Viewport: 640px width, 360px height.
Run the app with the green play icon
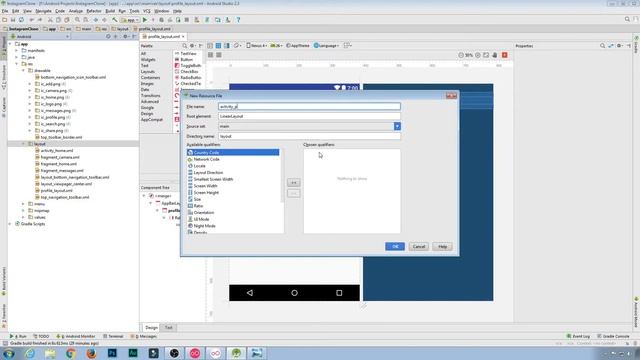coord(144,20)
